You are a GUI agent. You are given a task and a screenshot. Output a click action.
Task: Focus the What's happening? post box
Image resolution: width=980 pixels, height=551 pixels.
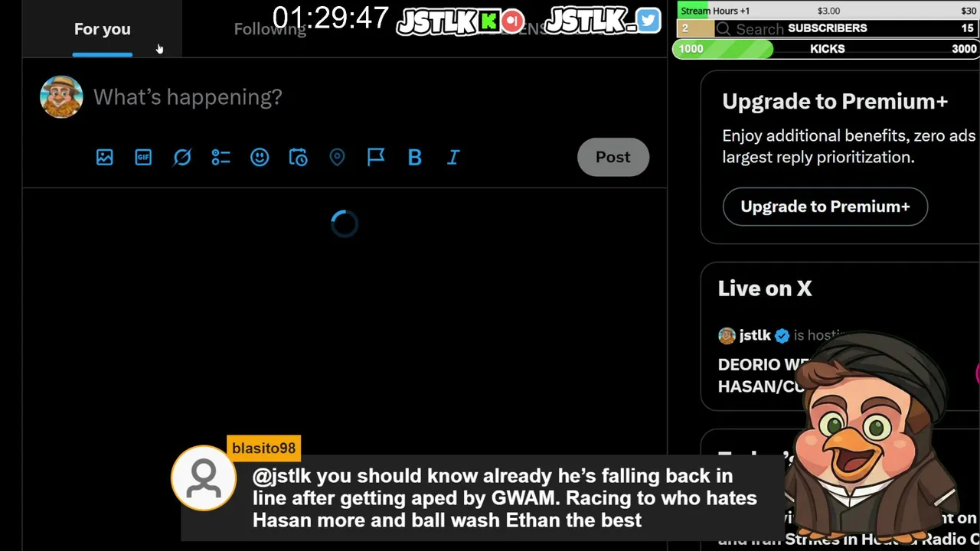point(188,97)
